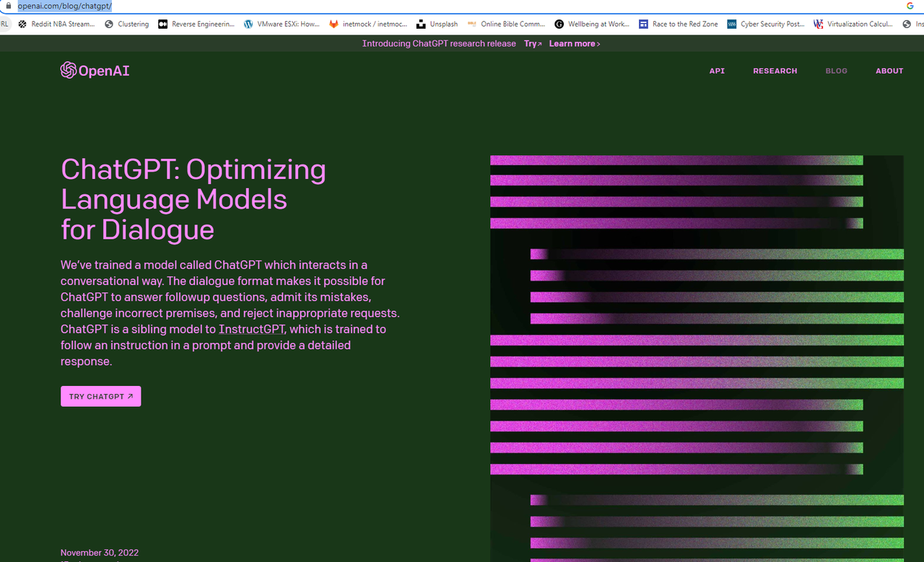Open the Cyber Security Post bookmark
Image resolution: width=924 pixels, height=562 pixels.
click(x=765, y=24)
